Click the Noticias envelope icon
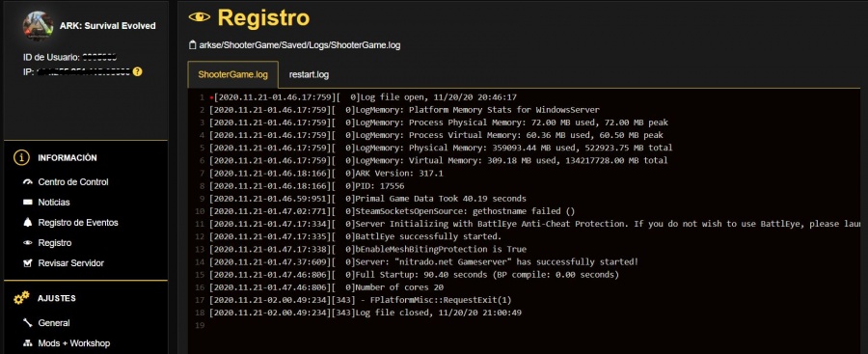The width and height of the screenshot is (868, 354). (x=28, y=203)
